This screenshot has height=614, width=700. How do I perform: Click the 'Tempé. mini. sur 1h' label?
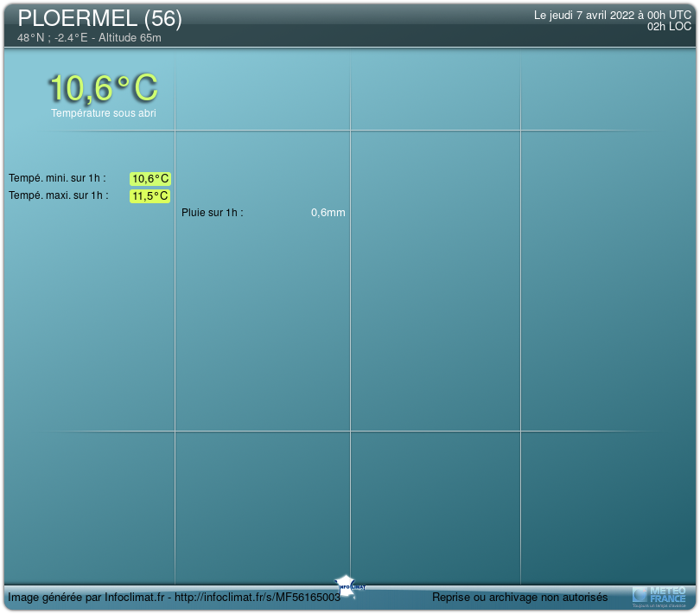click(57, 178)
